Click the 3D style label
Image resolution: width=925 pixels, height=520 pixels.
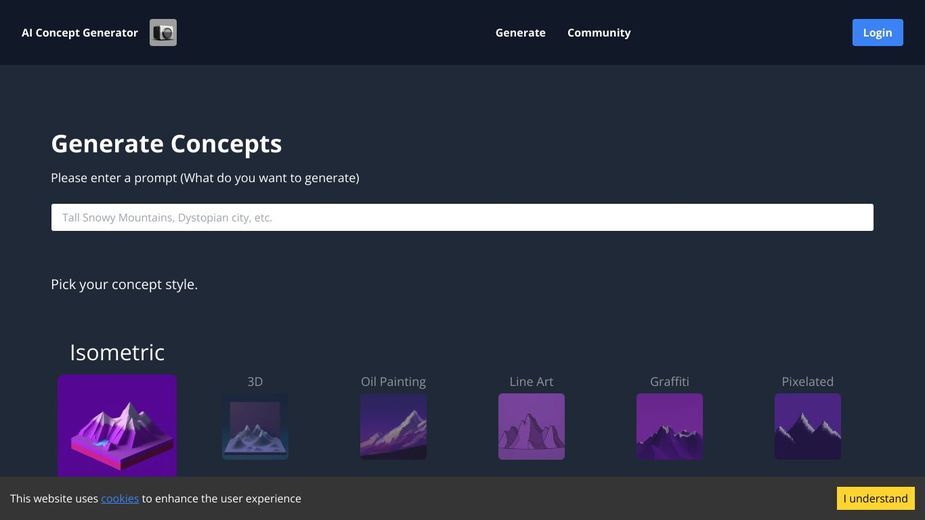[x=255, y=381]
